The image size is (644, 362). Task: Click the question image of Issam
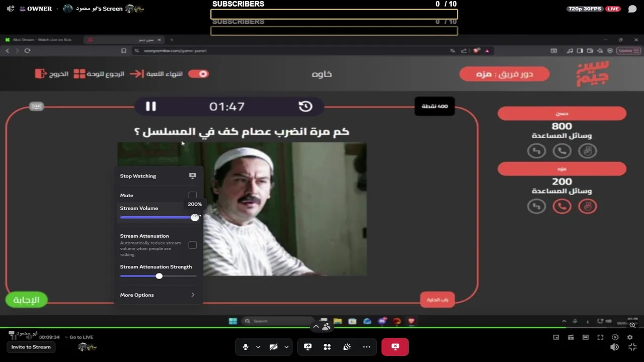coord(242,209)
